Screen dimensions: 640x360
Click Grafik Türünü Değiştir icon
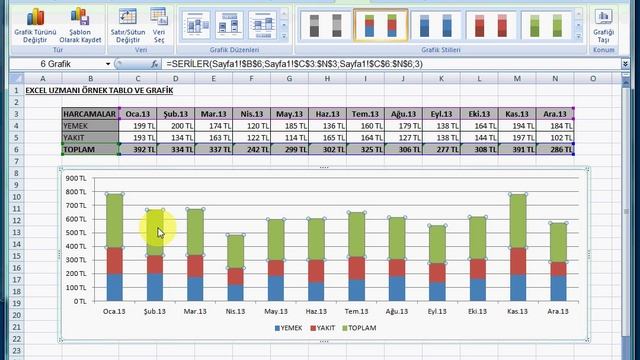[x=36, y=17]
